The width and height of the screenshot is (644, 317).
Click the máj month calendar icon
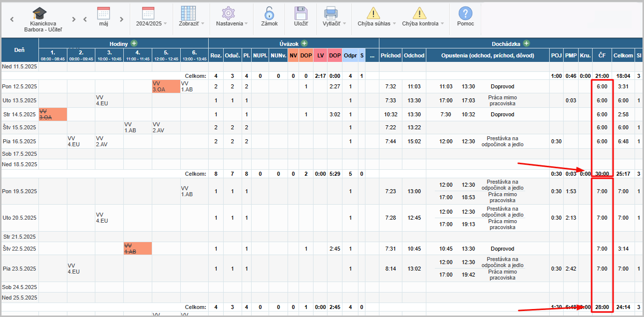point(103,13)
